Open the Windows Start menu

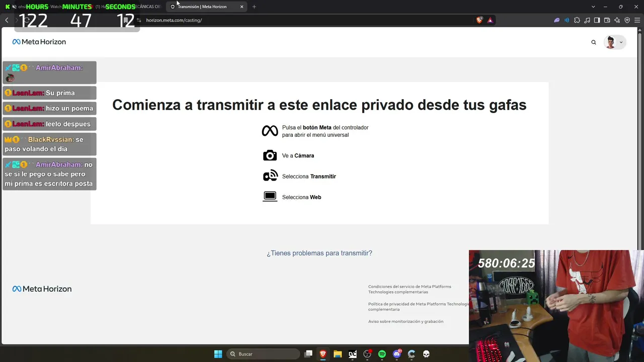[x=218, y=354]
